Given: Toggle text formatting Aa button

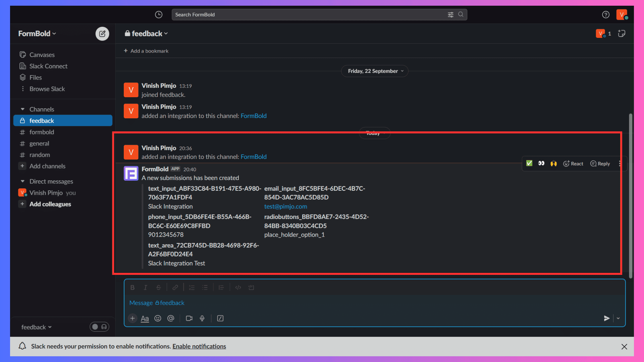Looking at the screenshot, I should tap(145, 318).
